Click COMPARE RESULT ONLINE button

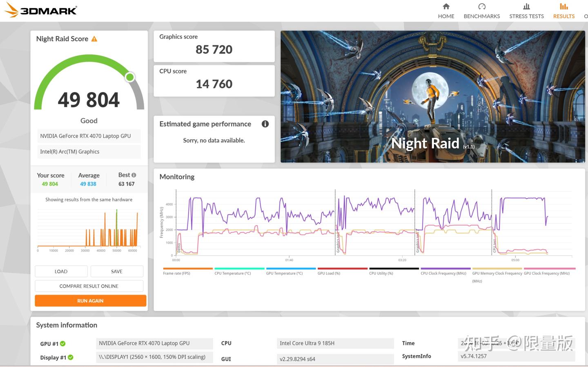(x=89, y=286)
